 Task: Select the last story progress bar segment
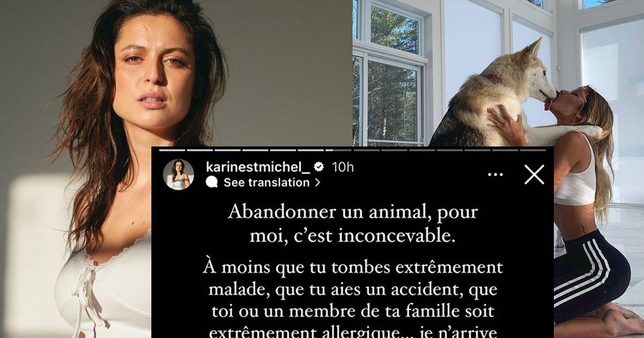[x=533, y=150]
